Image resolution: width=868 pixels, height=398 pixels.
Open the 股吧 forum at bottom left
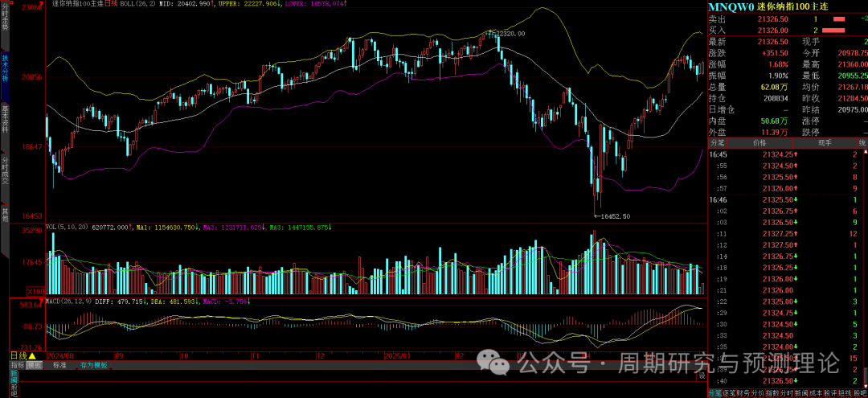click(14, 391)
